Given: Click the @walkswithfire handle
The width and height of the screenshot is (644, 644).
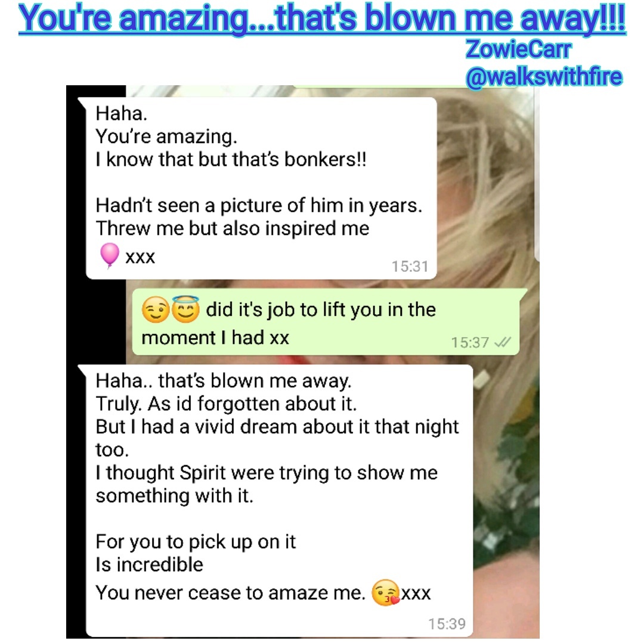Looking at the screenshot, I should [x=544, y=77].
